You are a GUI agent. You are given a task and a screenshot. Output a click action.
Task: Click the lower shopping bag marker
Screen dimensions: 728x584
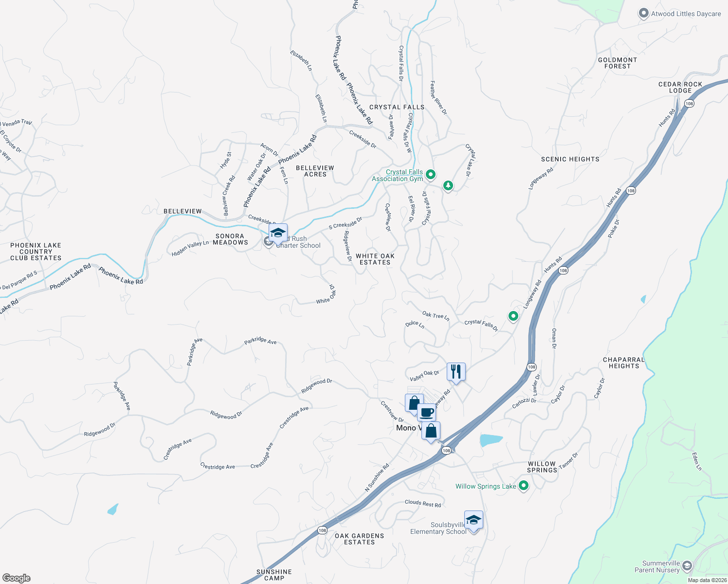(x=431, y=432)
